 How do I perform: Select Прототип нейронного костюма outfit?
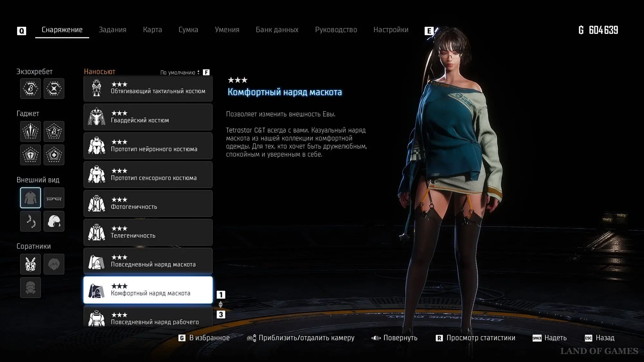(148, 146)
